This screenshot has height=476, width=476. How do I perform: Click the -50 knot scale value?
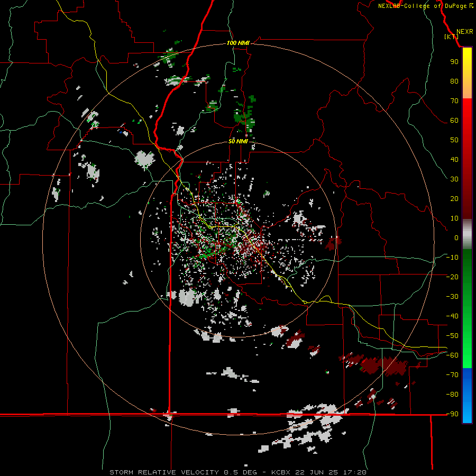coord(452,336)
